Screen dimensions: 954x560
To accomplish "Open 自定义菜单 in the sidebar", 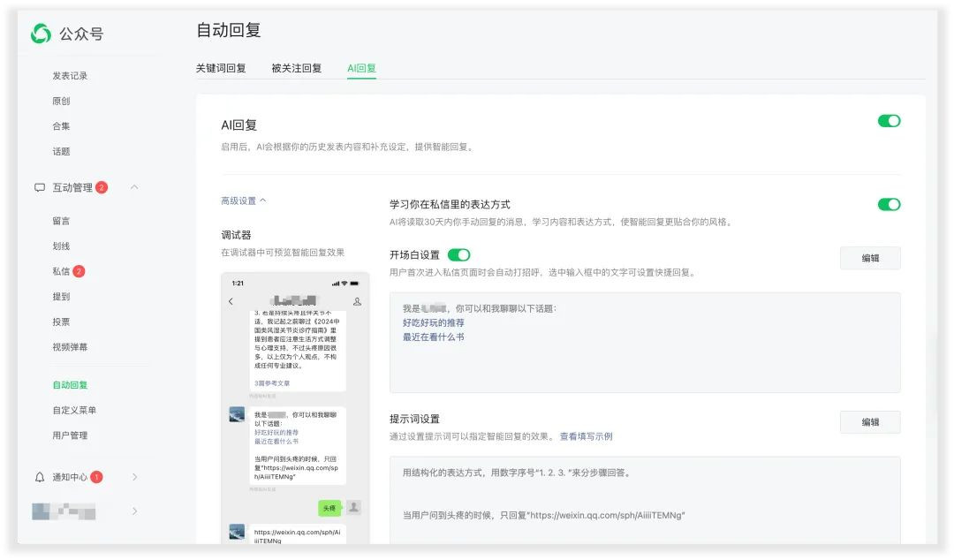I will (x=74, y=410).
